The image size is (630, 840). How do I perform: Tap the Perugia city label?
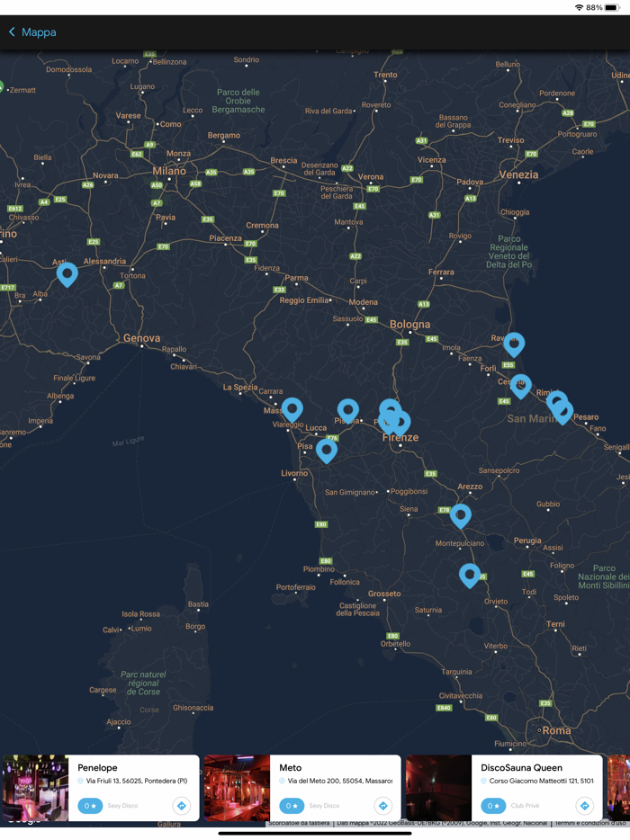pos(527,541)
